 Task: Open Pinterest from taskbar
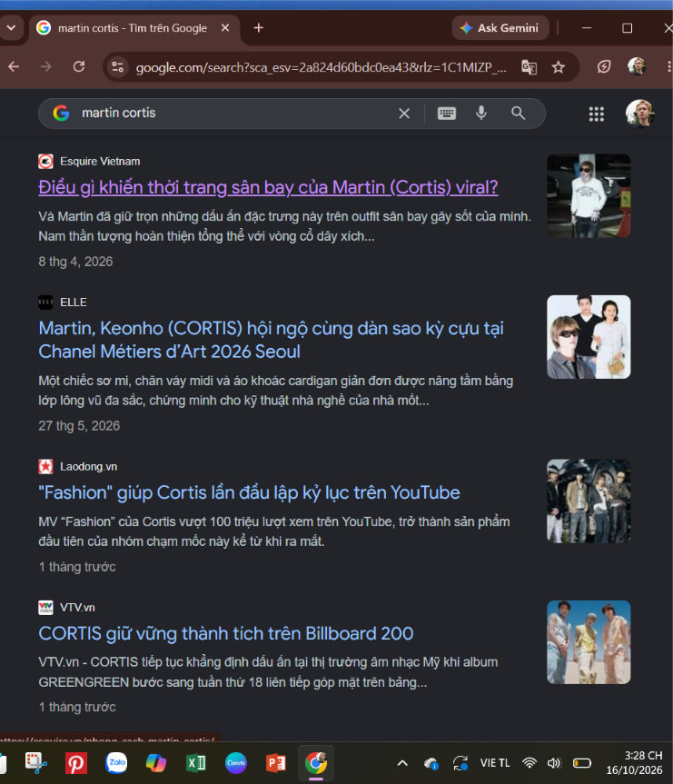click(76, 763)
